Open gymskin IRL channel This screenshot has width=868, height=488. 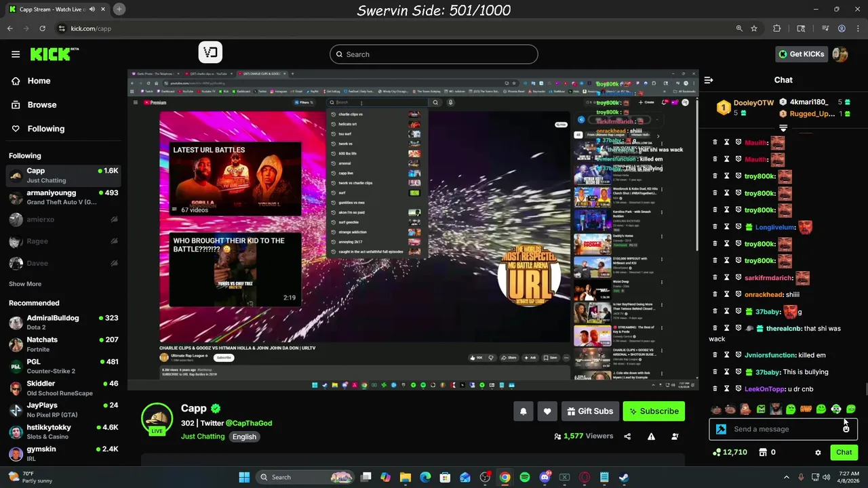coord(63,453)
